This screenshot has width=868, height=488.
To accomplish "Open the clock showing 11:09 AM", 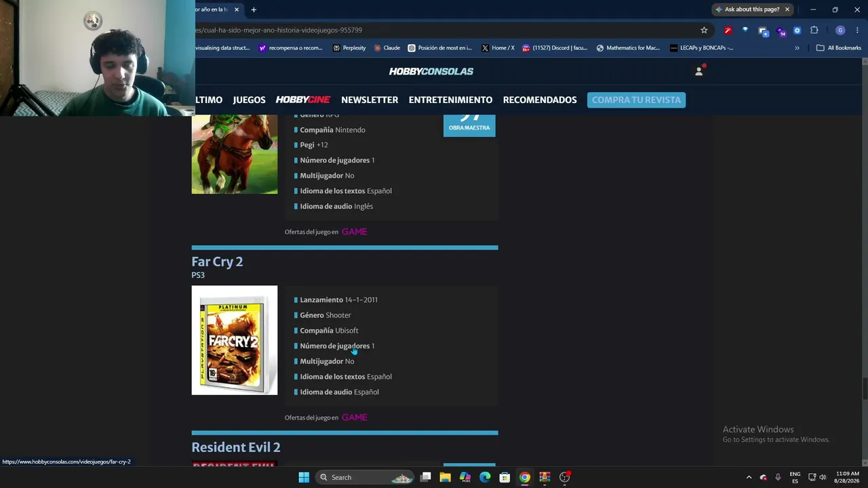I will pyautogui.click(x=848, y=477).
